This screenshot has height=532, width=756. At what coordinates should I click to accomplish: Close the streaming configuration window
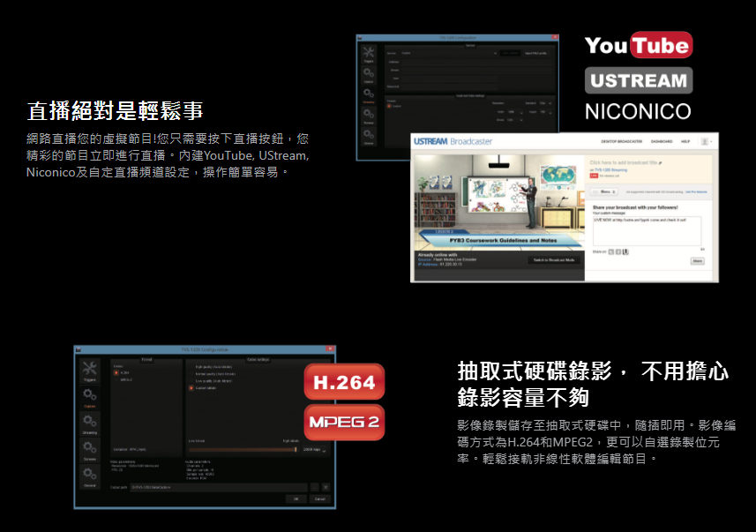point(555,37)
